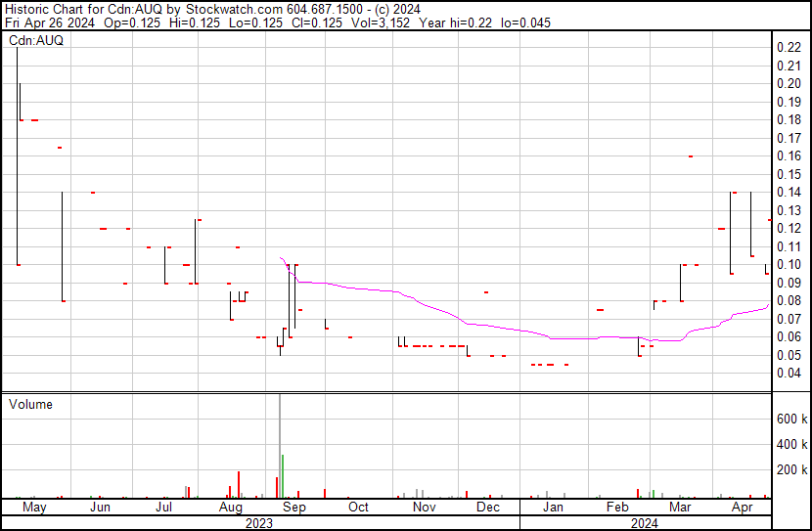Click the Dec month label

pos(488,508)
